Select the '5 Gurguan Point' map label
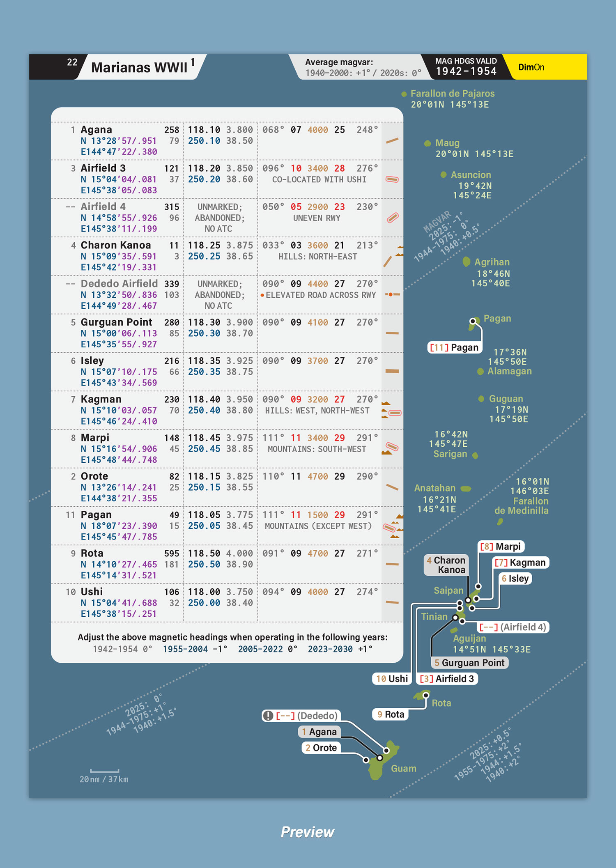616x868 pixels. [469, 663]
